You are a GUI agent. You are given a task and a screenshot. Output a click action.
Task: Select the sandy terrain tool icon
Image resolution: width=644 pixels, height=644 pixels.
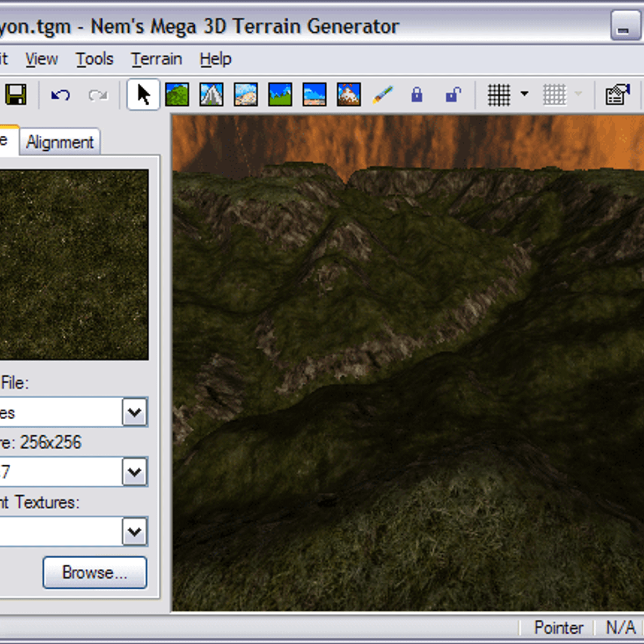(x=246, y=95)
